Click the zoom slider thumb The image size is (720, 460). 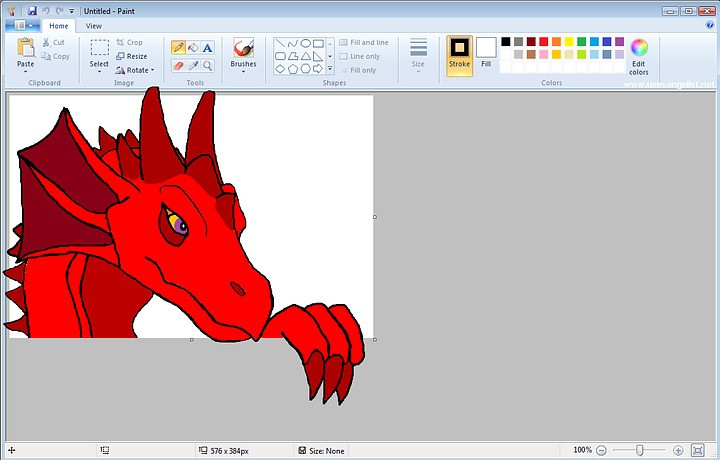[x=640, y=450]
